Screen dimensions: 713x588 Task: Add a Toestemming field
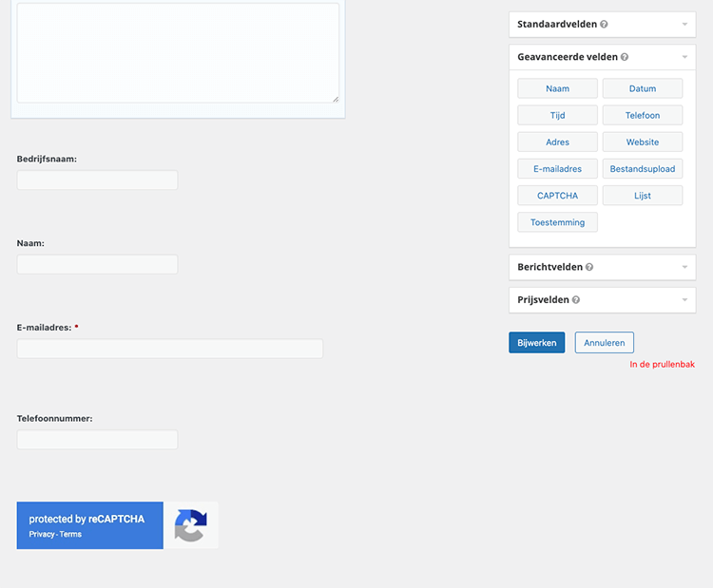[557, 222]
